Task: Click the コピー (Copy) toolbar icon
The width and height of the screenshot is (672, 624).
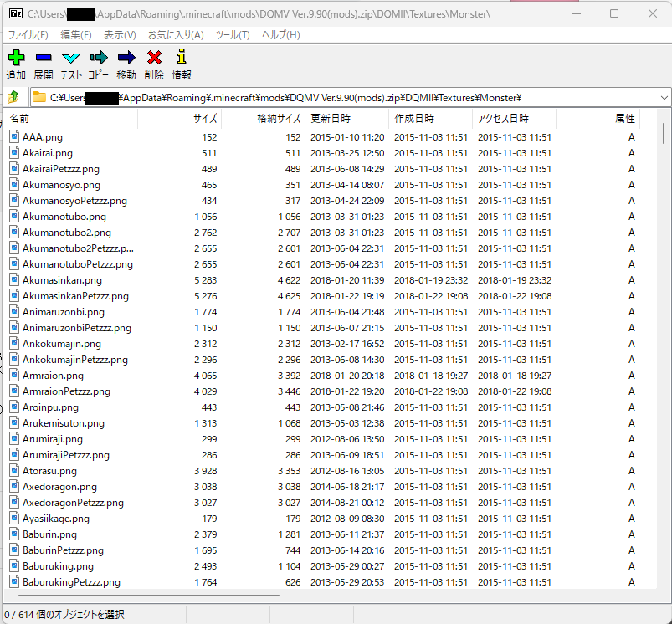Action: pyautogui.click(x=99, y=58)
